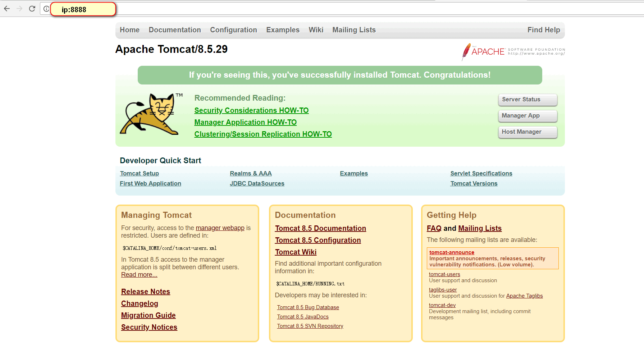Click the Apache Tomcat/8.5.29 heading
Image resolution: width=644 pixels, height=348 pixels.
pos(172,49)
